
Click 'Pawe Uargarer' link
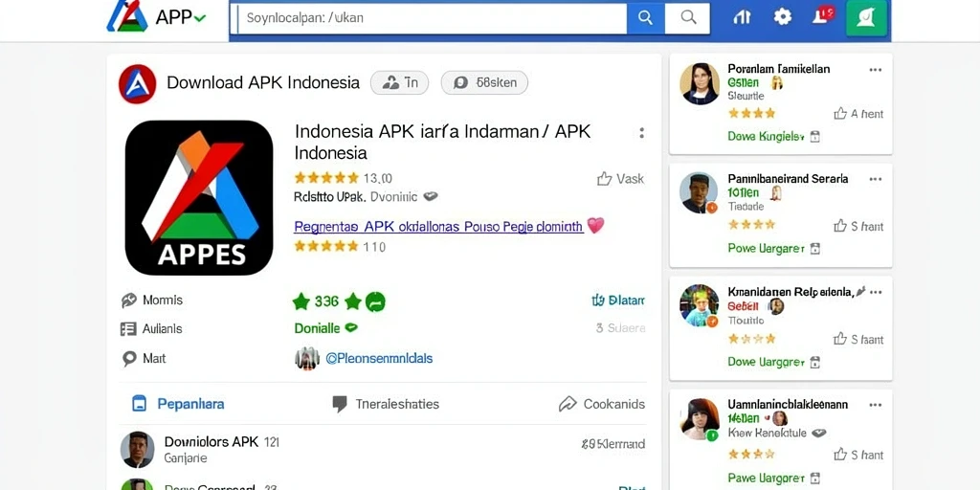point(766,479)
